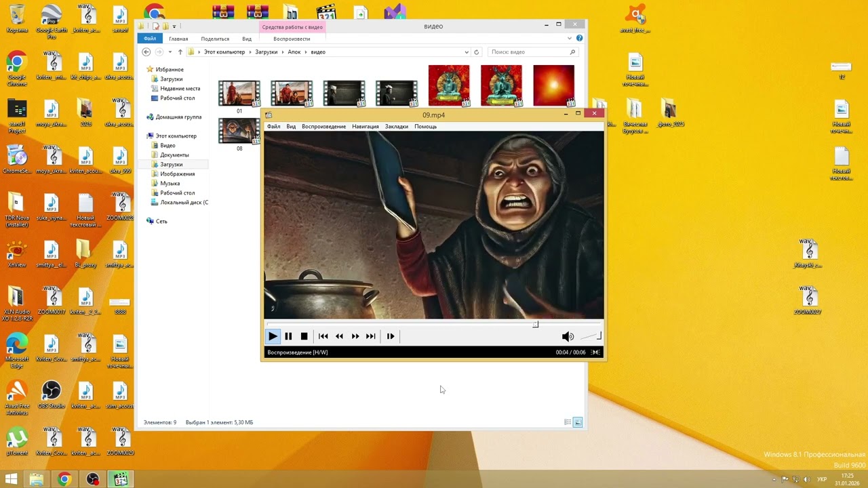Open recent locations dropdown arrow in Explorer

click(x=170, y=52)
